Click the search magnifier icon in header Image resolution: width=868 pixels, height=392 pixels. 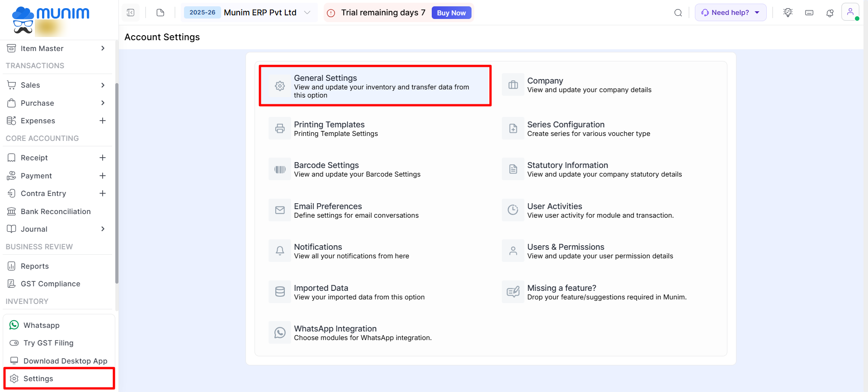tap(678, 13)
